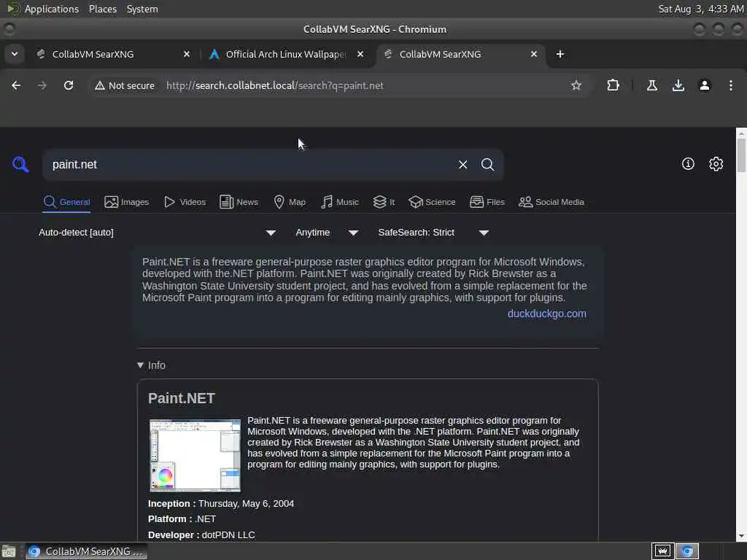
Task: Select the Science search category
Action: pos(432,202)
